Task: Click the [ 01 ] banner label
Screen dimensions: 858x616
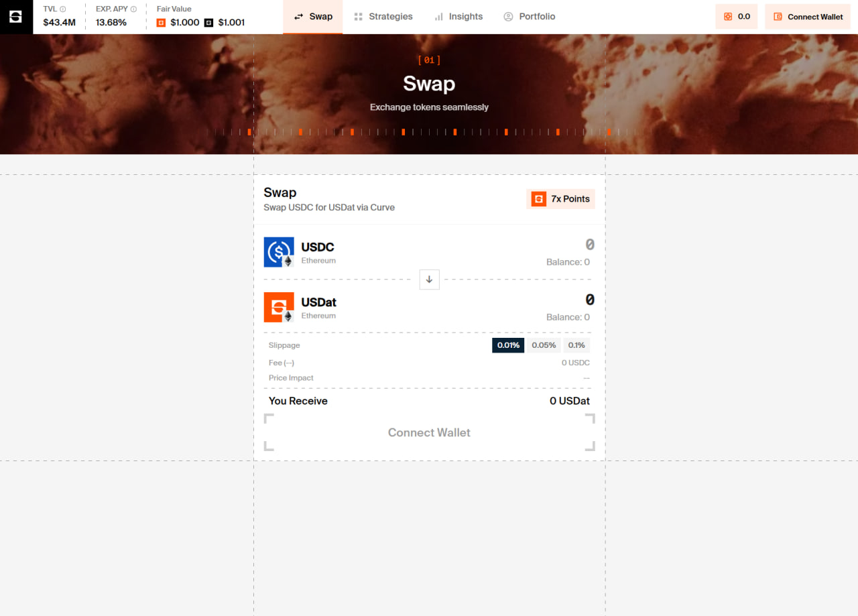Action: (429, 60)
